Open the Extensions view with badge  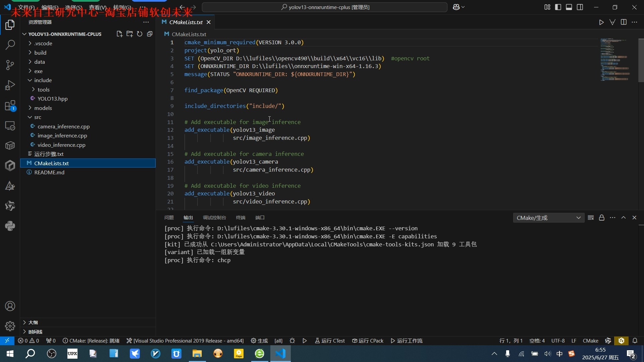[x=10, y=106]
